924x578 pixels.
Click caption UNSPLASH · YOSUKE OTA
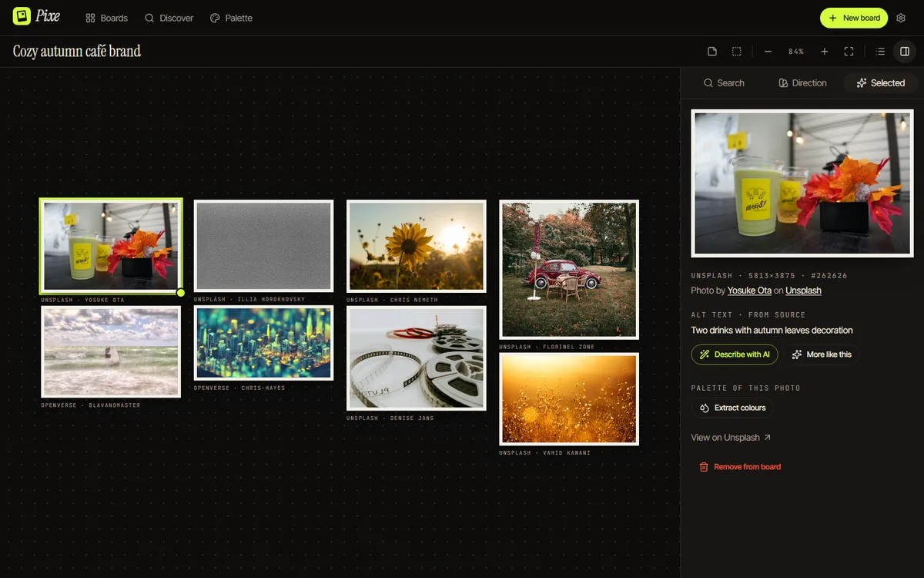click(x=82, y=300)
